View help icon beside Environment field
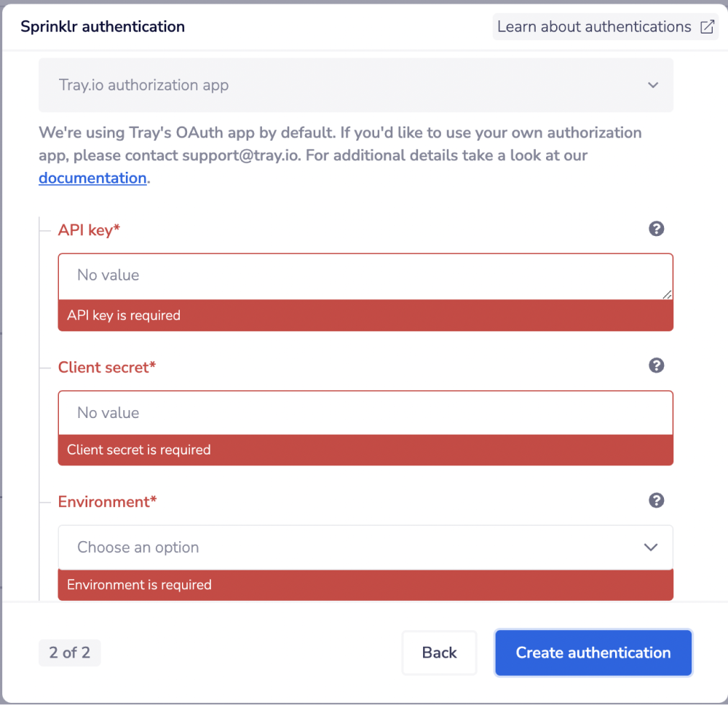This screenshot has width=728, height=705. pyautogui.click(x=657, y=500)
